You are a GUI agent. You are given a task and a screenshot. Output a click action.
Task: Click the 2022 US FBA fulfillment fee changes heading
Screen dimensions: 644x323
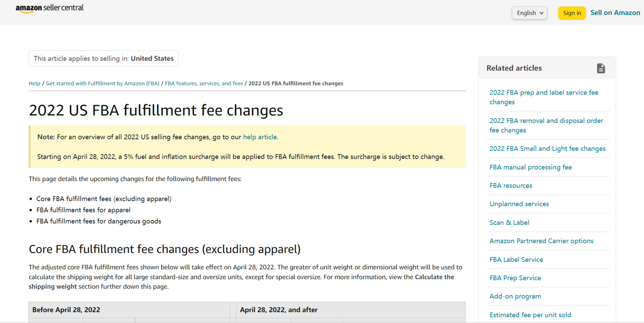[156, 110]
